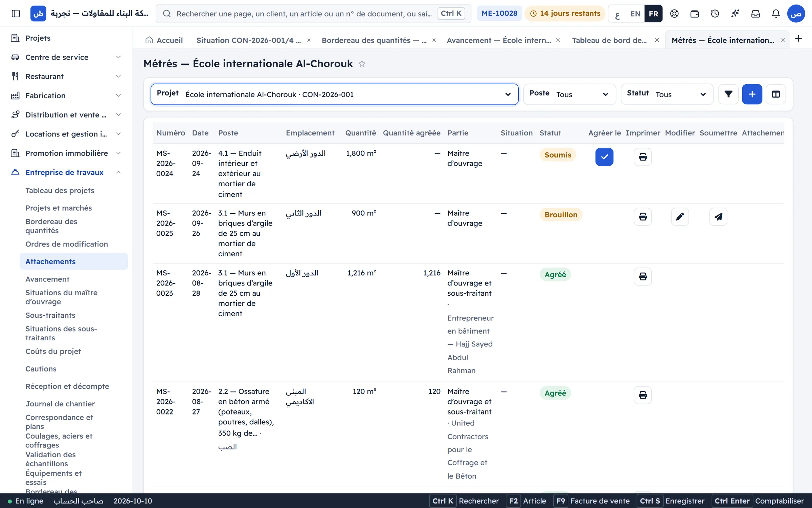Open the recent history clock icon
The height and width of the screenshot is (508, 812).
tap(715, 14)
